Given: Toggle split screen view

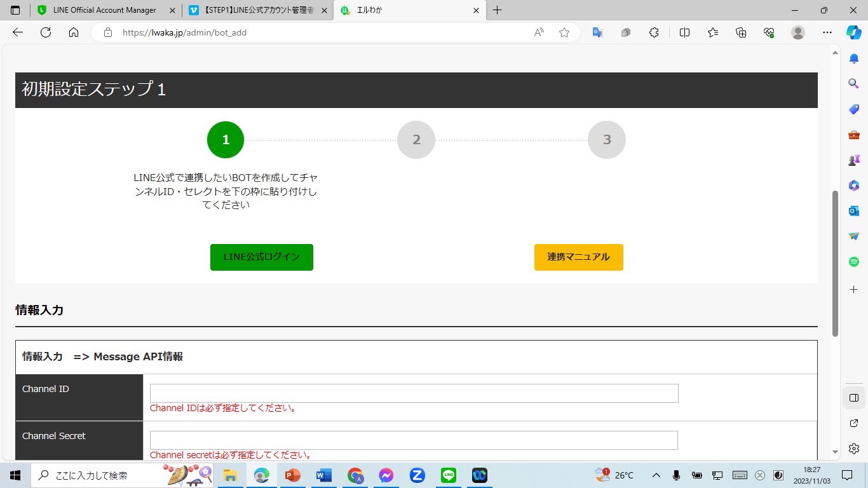Looking at the screenshot, I should (684, 32).
